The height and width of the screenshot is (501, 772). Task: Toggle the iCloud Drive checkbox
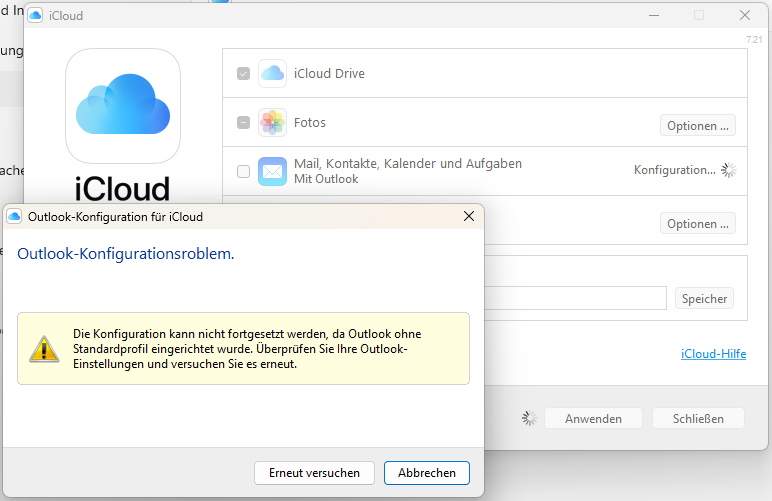pyautogui.click(x=243, y=73)
